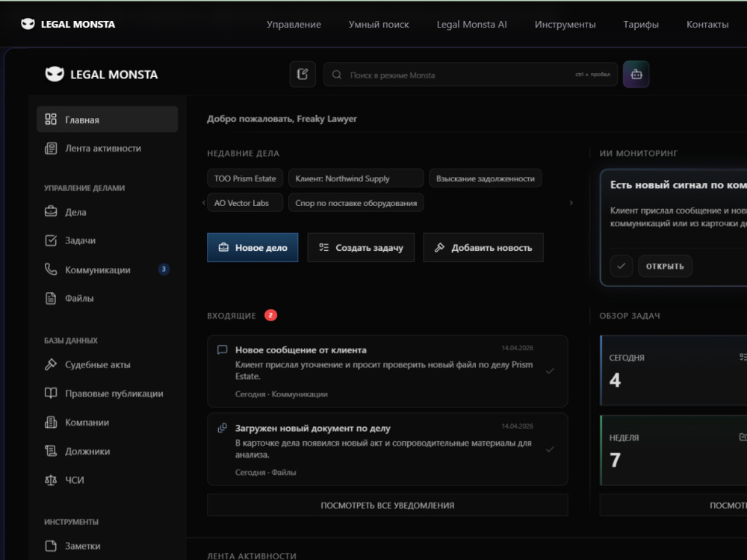Open the Управление menu item

[x=294, y=25]
